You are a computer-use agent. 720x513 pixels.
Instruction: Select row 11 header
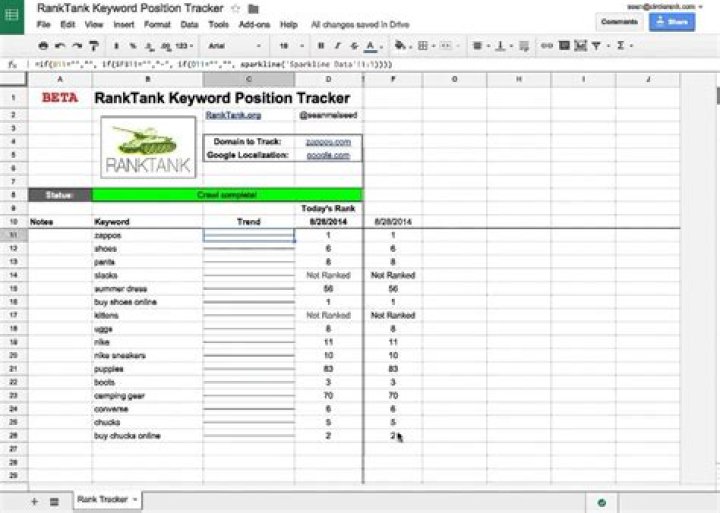pyautogui.click(x=13, y=235)
